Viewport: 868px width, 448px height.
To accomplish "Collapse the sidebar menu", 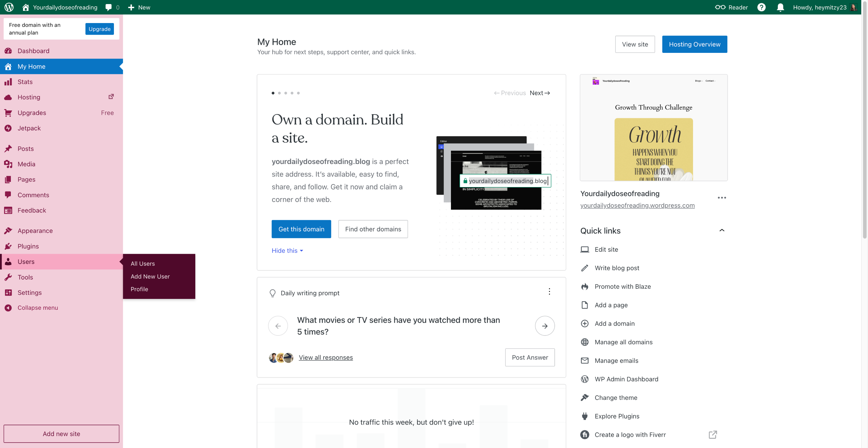I will (37, 308).
